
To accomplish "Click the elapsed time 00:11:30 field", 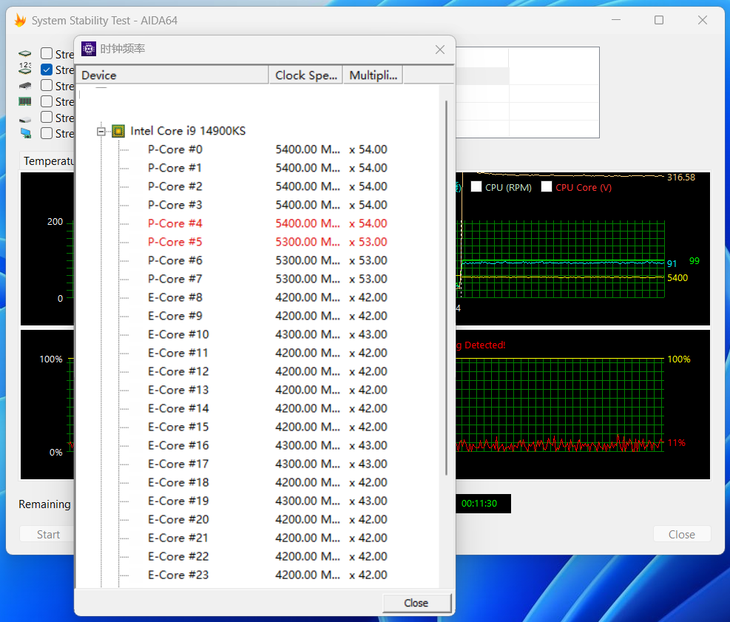I will coord(482,503).
